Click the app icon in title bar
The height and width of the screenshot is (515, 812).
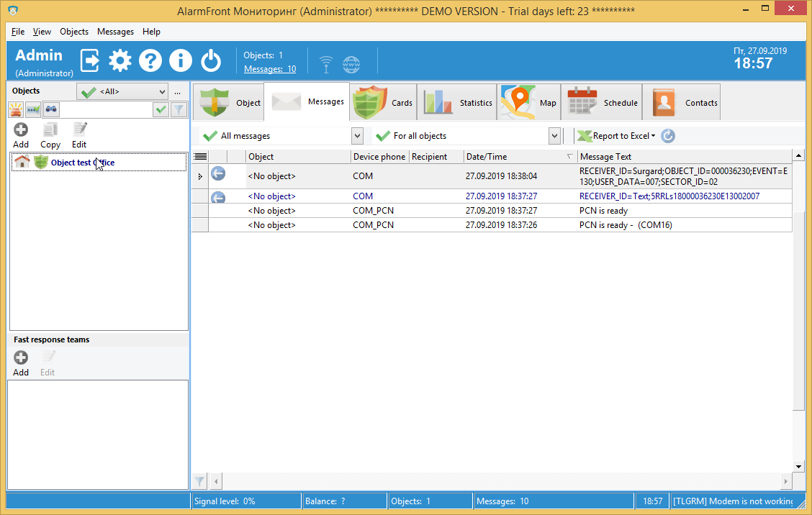[x=13, y=10]
